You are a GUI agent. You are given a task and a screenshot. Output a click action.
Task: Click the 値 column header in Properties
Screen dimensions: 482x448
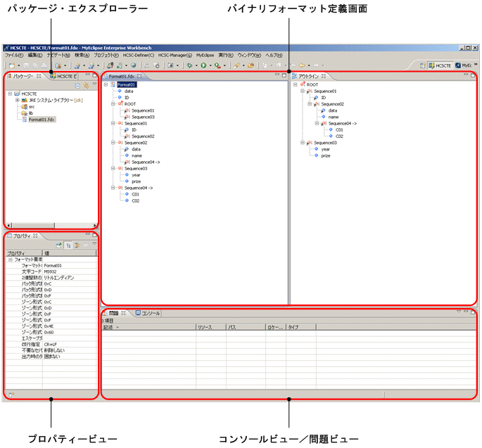pos(70,253)
